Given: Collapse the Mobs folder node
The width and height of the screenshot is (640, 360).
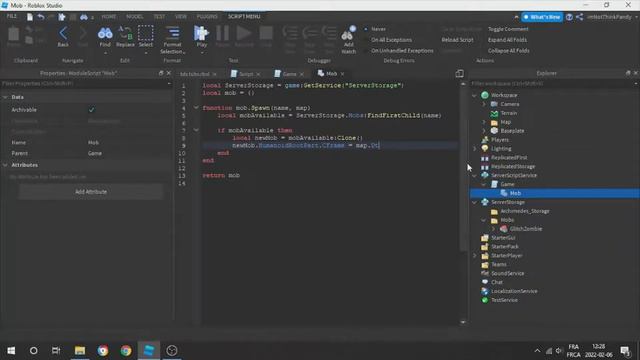Looking at the screenshot, I should (x=484, y=220).
